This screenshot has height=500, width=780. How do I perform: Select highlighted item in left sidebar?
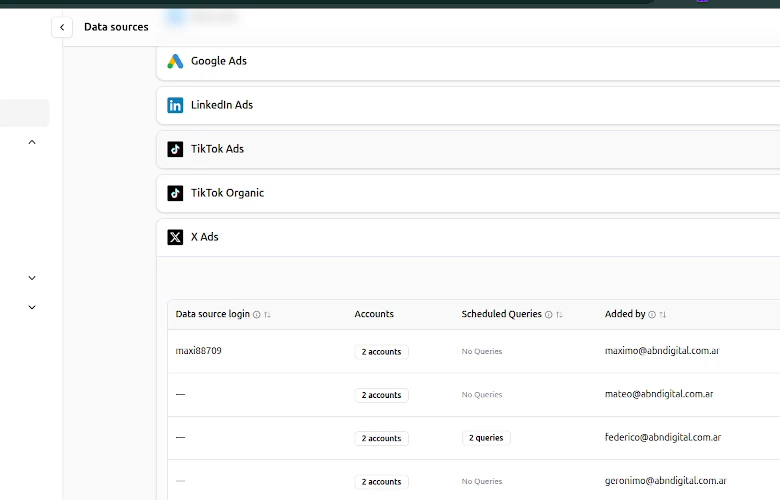tap(24, 113)
